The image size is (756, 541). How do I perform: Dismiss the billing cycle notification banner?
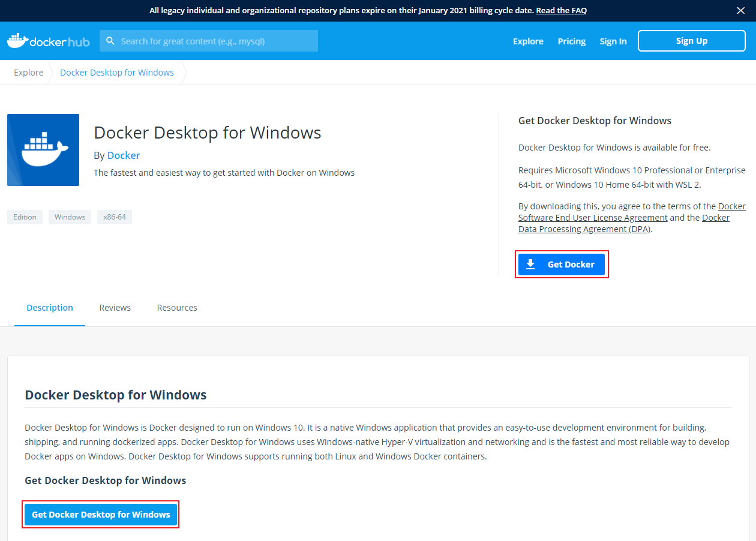pyautogui.click(x=741, y=10)
